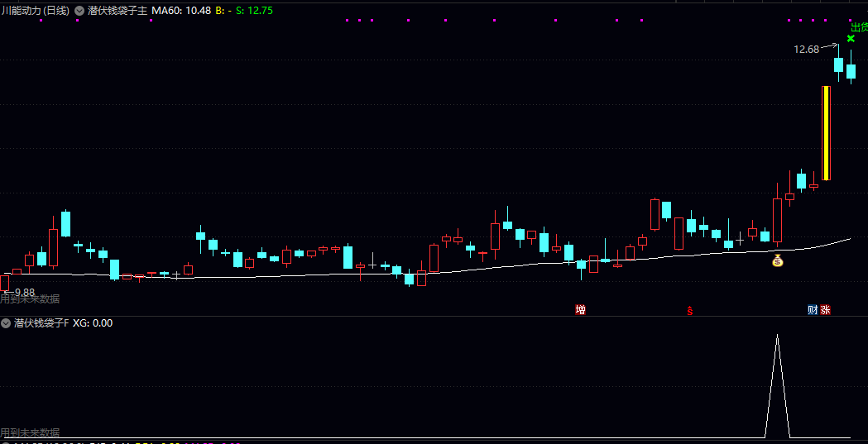Viewport: 868px width, 444px height.
Task: Click the 潜伏钱袋子F sub-indicator name
Action: click(41, 323)
